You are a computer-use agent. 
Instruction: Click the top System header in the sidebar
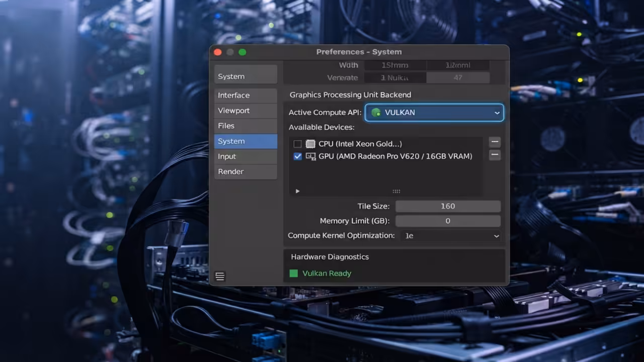coord(246,74)
